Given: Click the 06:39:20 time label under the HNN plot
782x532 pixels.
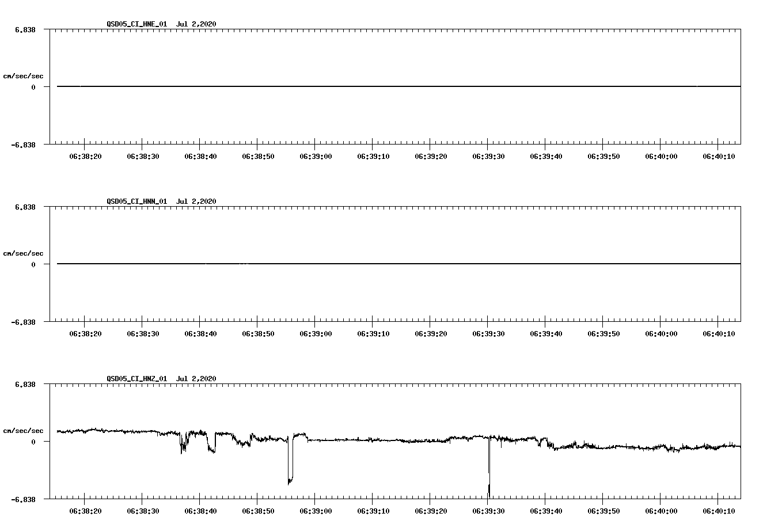Looking at the screenshot, I should (431, 333).
